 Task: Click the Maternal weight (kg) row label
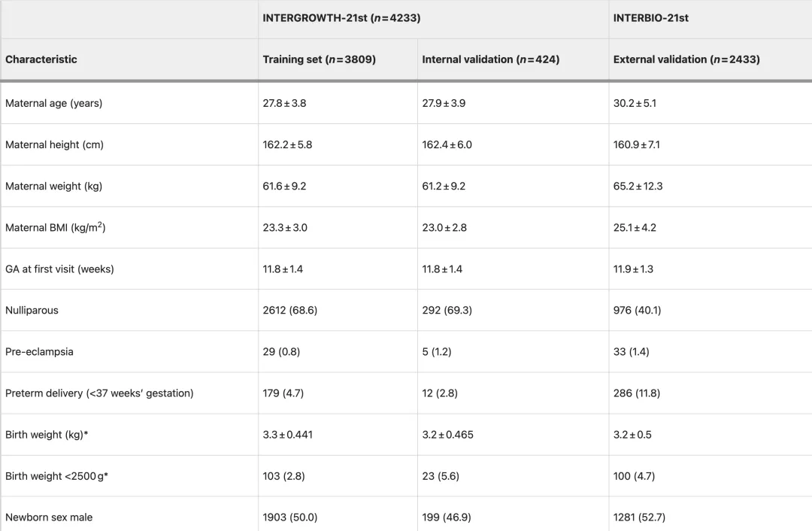click(x=53, y=186)
